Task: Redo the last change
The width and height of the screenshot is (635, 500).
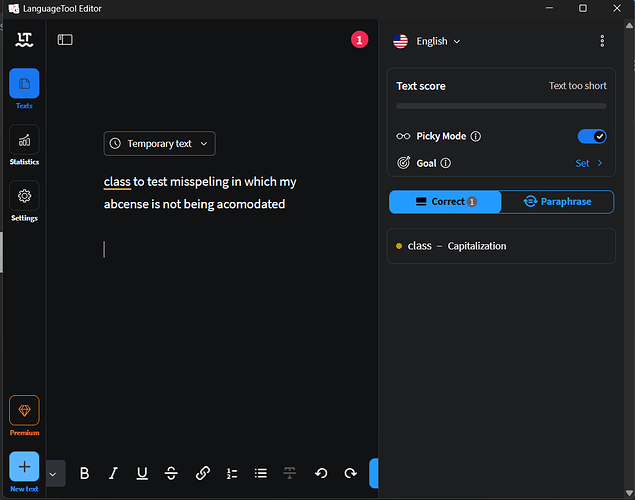Action: coord(350,473)
